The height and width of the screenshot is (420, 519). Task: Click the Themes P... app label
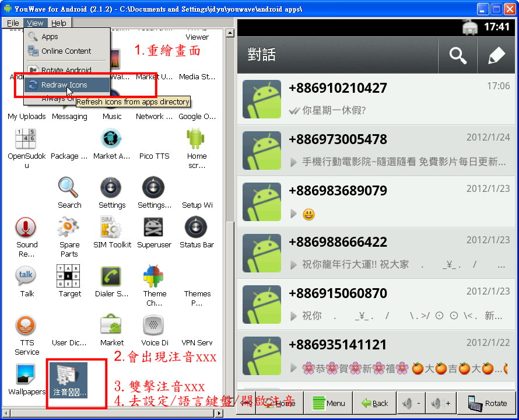[197, 298]
